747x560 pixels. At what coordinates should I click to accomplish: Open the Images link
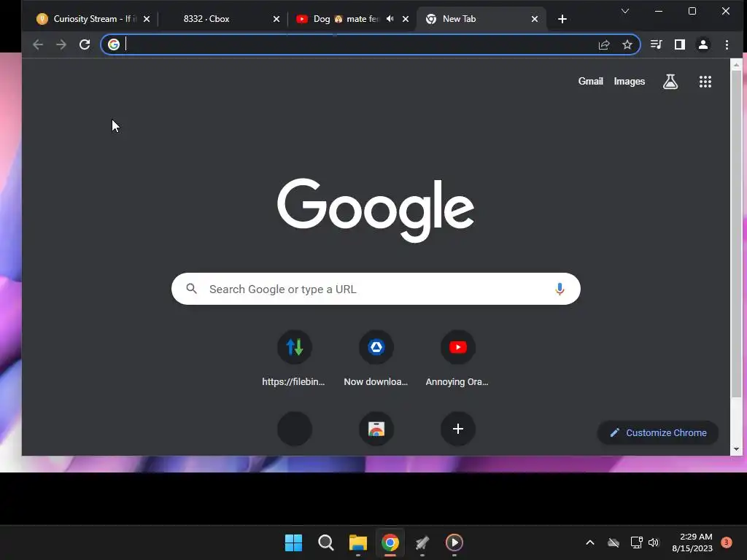coord(630,82)
